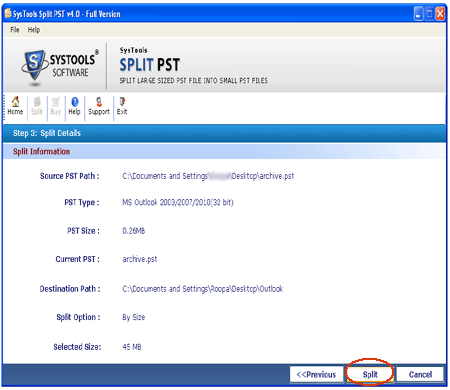Click the Exit toolbar icon
The image size is (450, 390).
122,106
